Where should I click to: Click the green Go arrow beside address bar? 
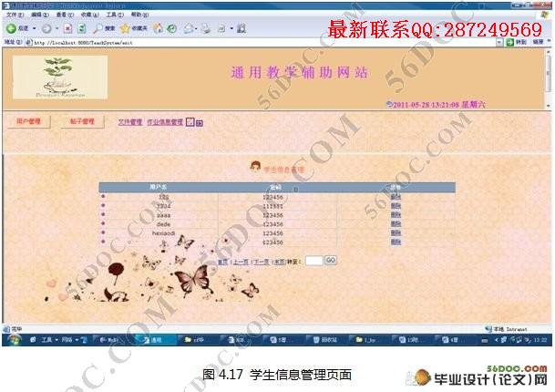click(x=509, y=42)
